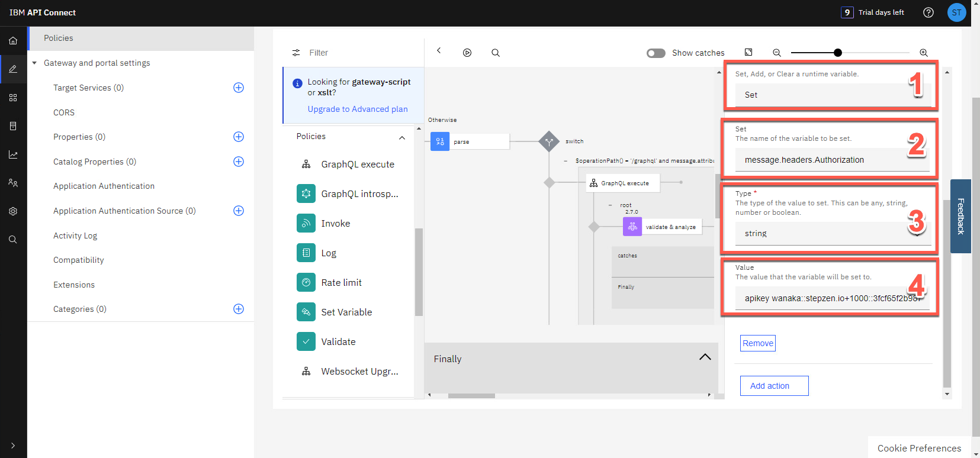Screen dimensions: 980x458
Task: Collapse Gateway and portal settings tree
Action: point(34,63)
